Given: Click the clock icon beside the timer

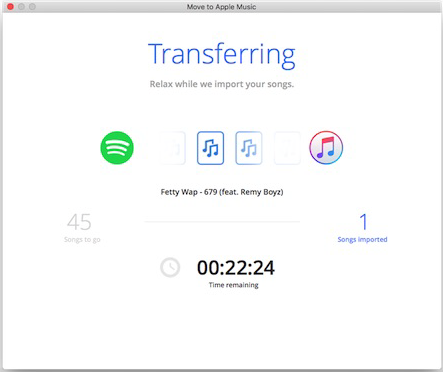Looking at the screenshot, I should click(170, 267).
